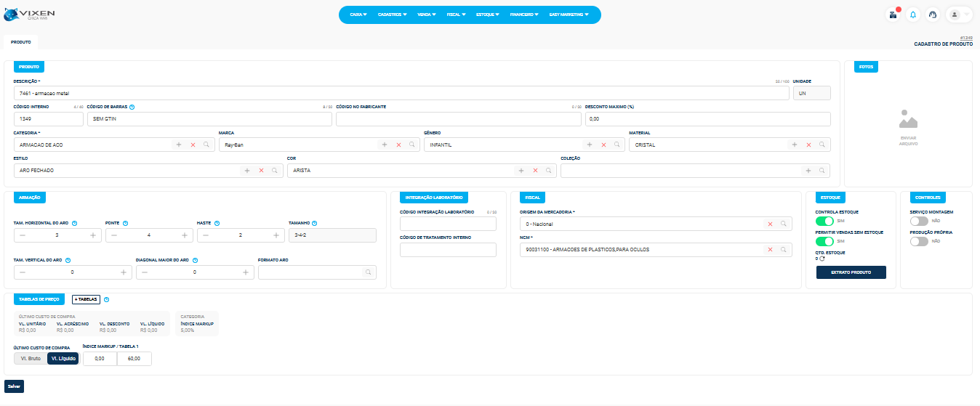Clear the Categoria field with red X

click(x=193, y=145)
